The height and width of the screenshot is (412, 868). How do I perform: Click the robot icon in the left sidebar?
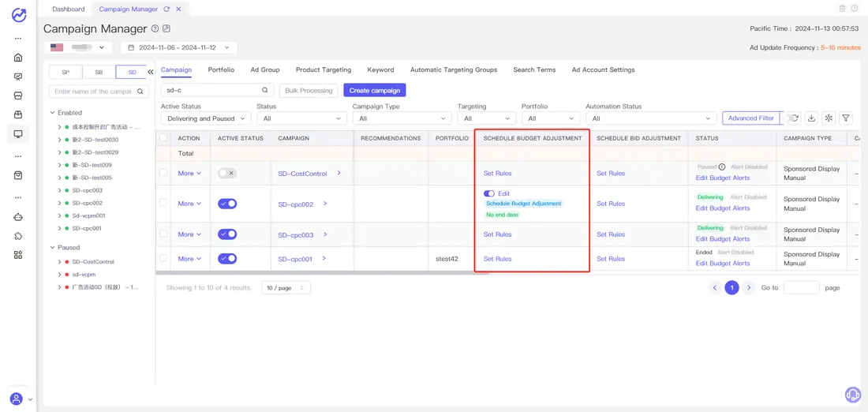click(x=18, y=217)
